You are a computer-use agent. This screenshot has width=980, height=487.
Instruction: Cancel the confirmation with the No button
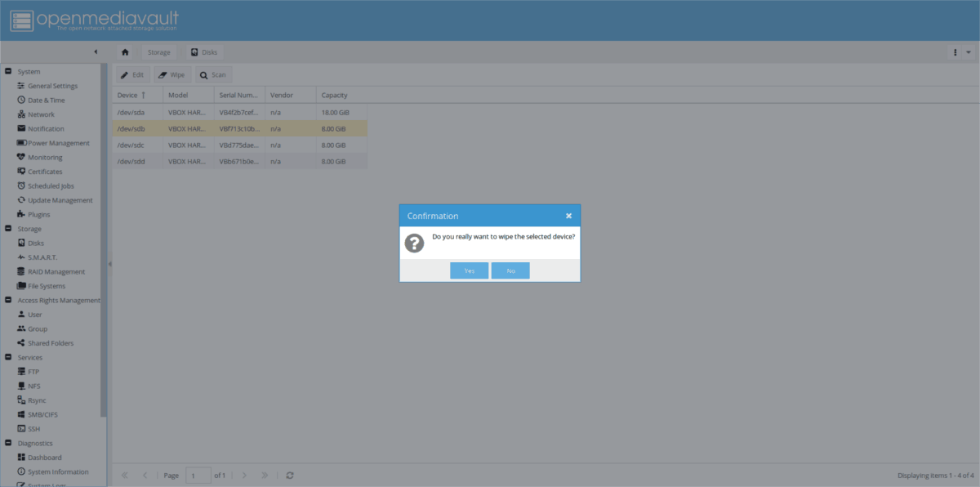[x=510, y=270]
